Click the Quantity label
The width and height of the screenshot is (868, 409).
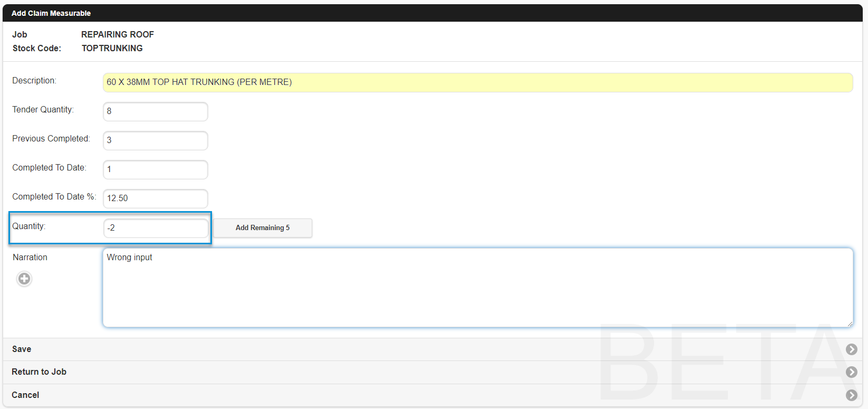[29, 226]
